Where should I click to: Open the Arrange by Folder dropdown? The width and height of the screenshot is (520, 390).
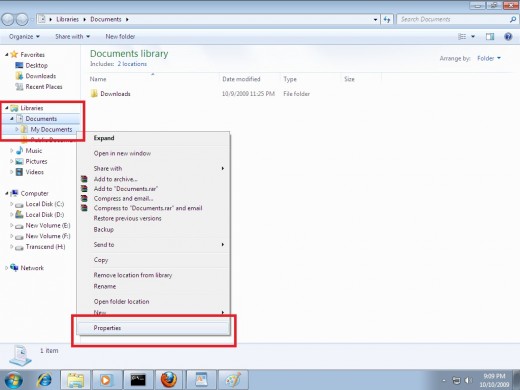click(x=489, y=58)
